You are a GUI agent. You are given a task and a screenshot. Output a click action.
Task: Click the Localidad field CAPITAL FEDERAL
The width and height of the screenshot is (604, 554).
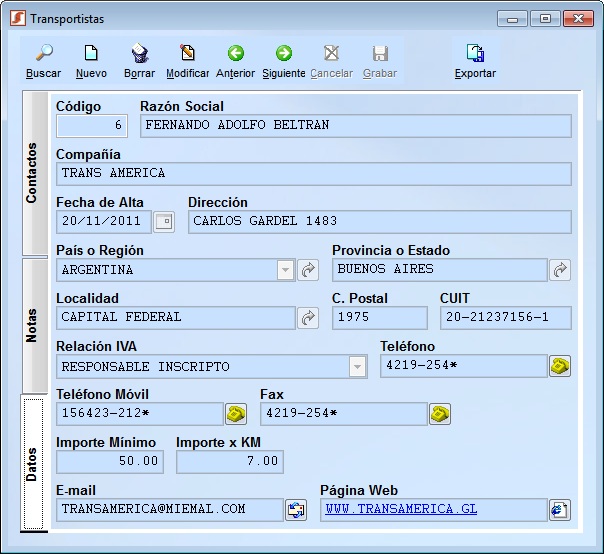click(176, 318)
